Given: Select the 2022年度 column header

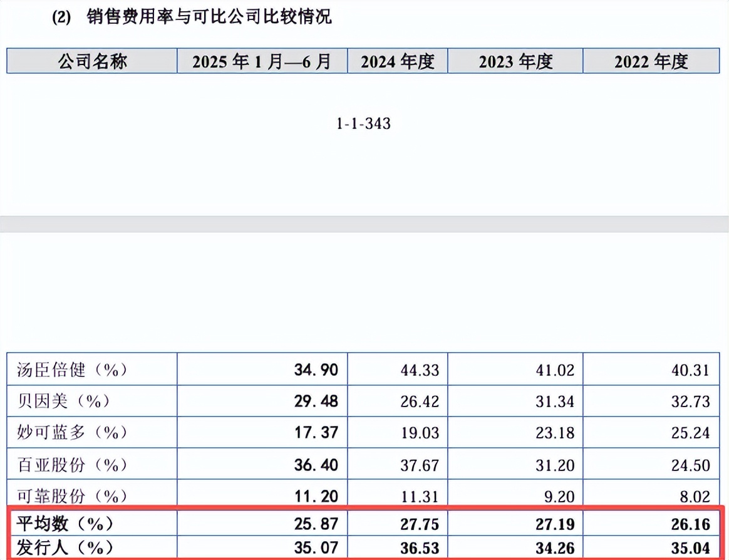Looking at the screenshot, I should (651, 61).
